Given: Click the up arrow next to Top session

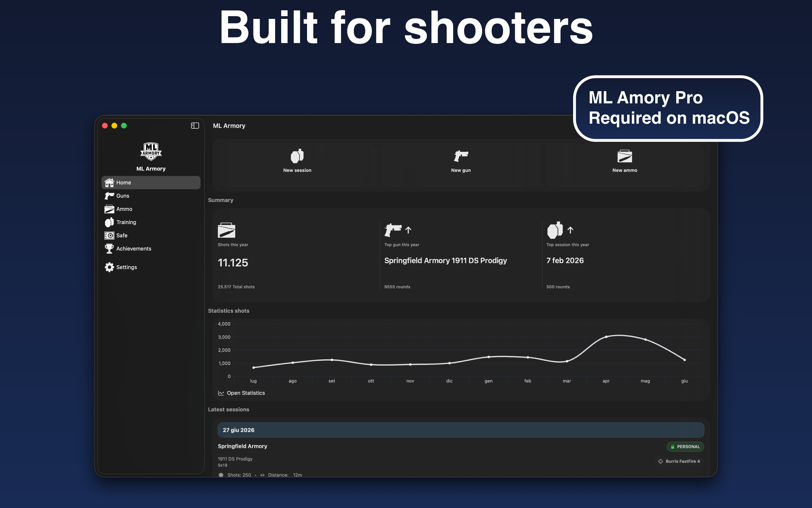Looking at the screenshot, I should coord(570,230).
